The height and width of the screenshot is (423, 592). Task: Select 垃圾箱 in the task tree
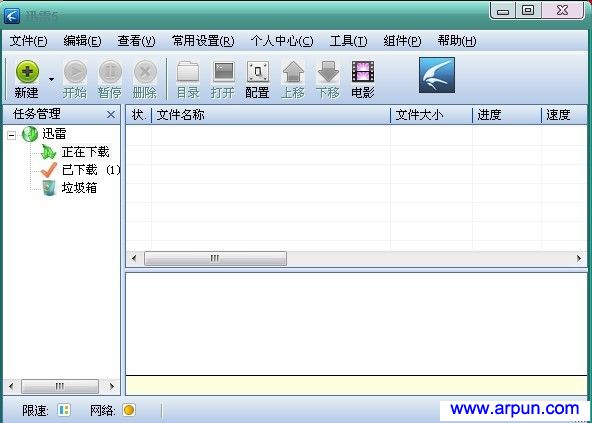pos(79,188)
